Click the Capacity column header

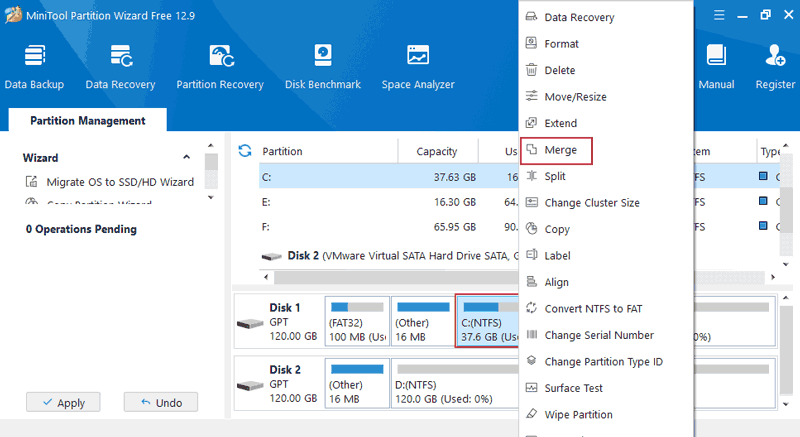(x=436, y=152)
